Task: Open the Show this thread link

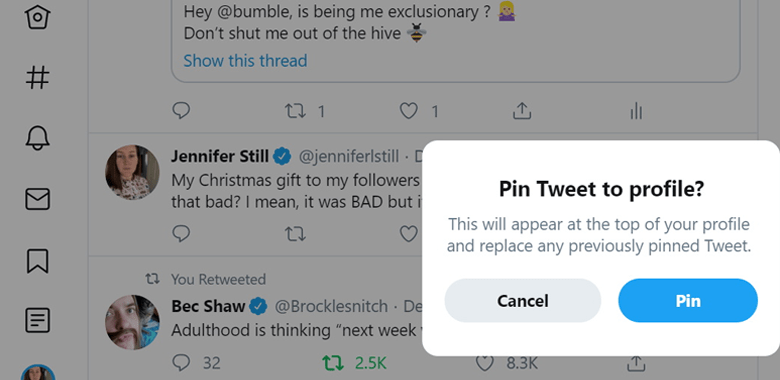Action: point(245,61)
